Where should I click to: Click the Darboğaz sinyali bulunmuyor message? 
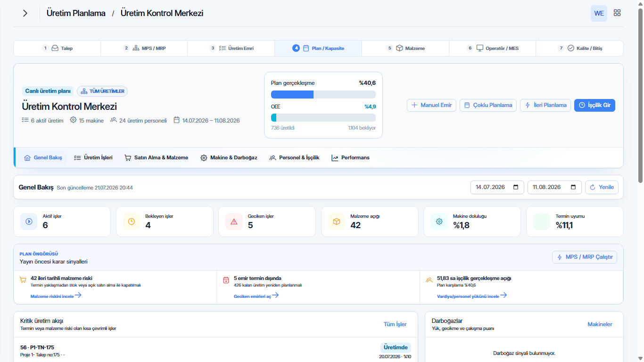pyautogui.click(x=524, y=353)
